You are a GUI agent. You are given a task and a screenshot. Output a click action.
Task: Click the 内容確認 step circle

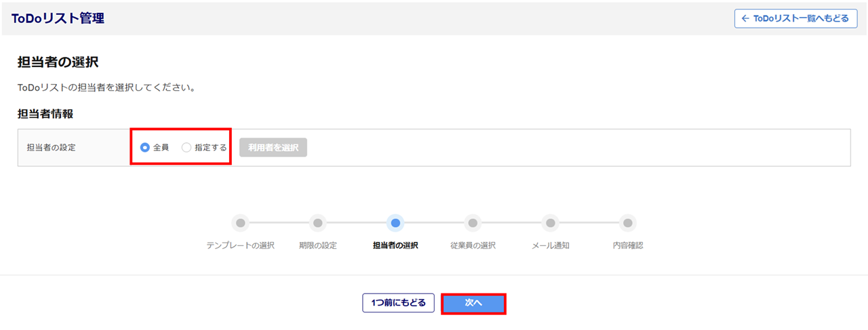coord(628,223)
